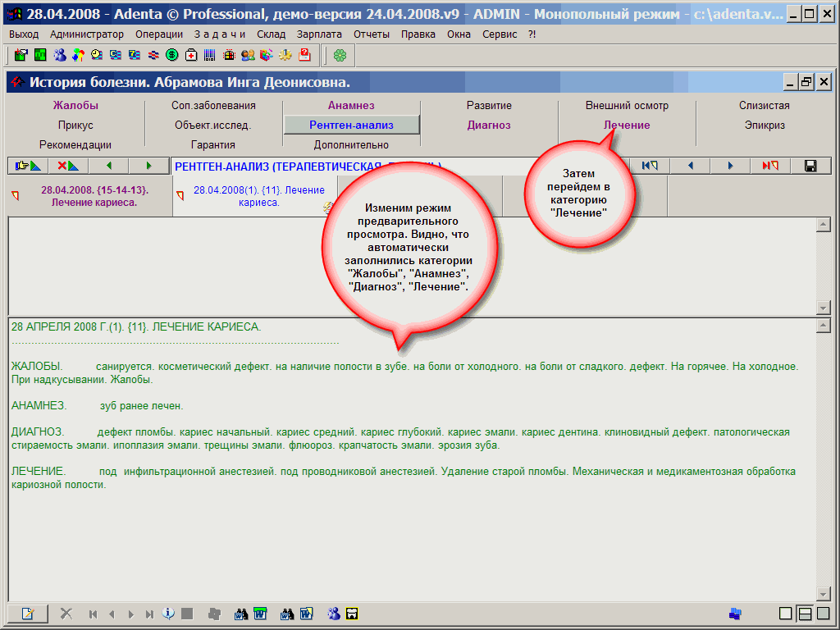Switch to the Лечение category
This screenshot has height=630, width=840.
(x=627, y=126)
